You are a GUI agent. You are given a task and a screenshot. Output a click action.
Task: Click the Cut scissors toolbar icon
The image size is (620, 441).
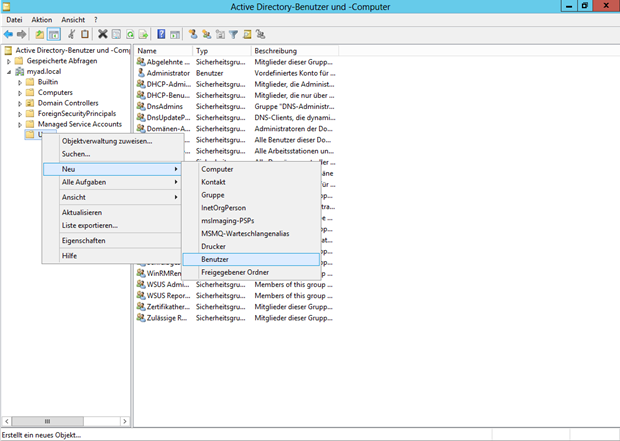coord(71,34)
